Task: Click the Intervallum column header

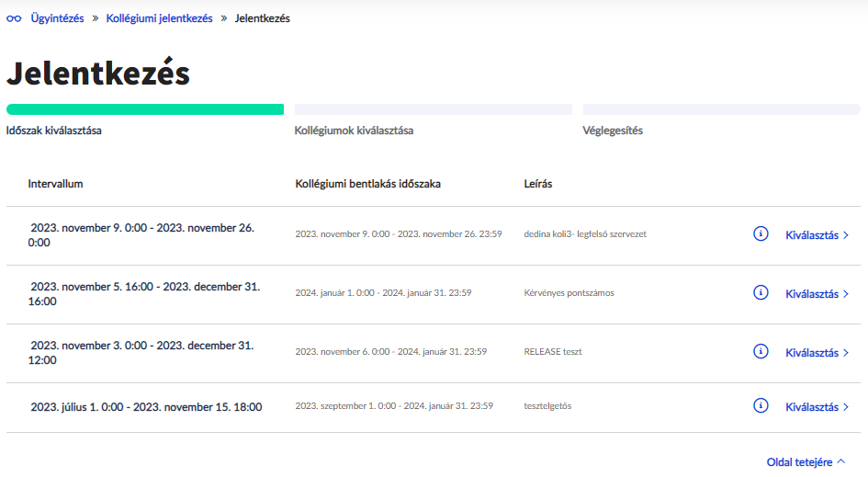Action: click(55, 184)
